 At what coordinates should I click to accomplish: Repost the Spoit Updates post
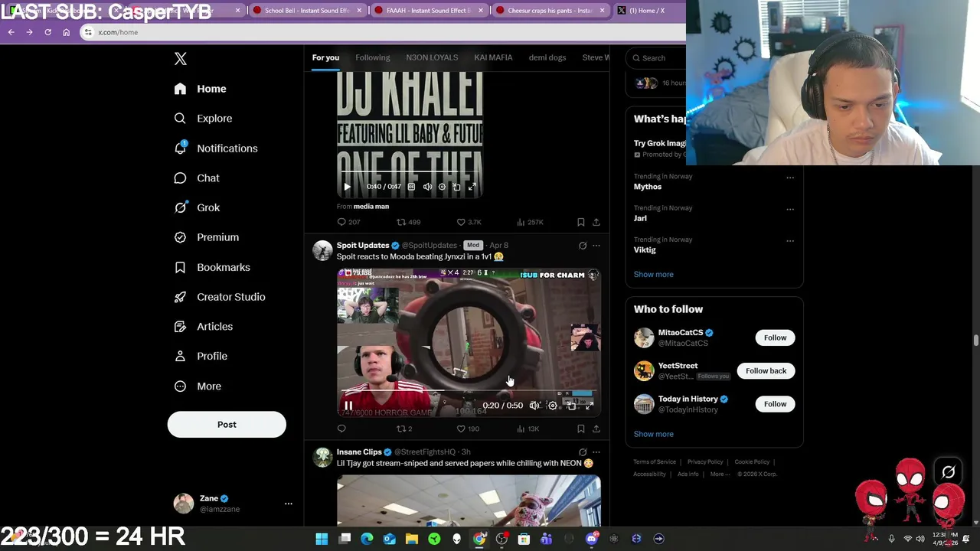click(x=403, y=429)
